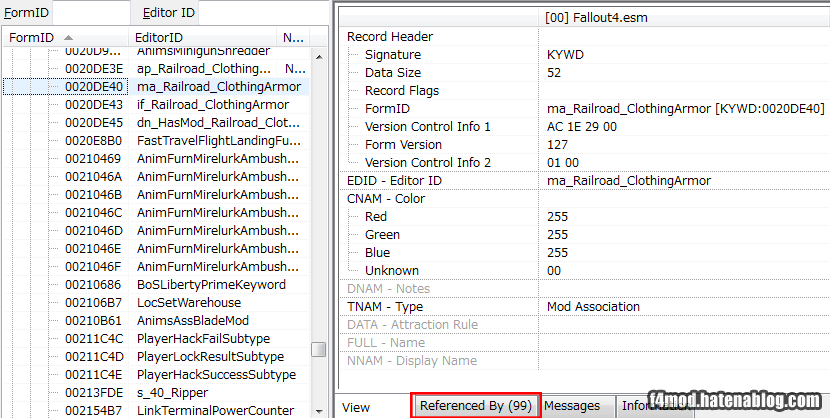Viewport: 830px width, 418px height.
Task: Select the [00] Fallout4.esm column header
Action: click(x=684, y=18)
